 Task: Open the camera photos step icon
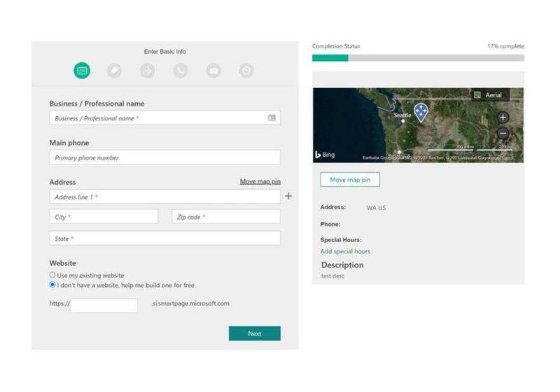[x=213, y=71]
